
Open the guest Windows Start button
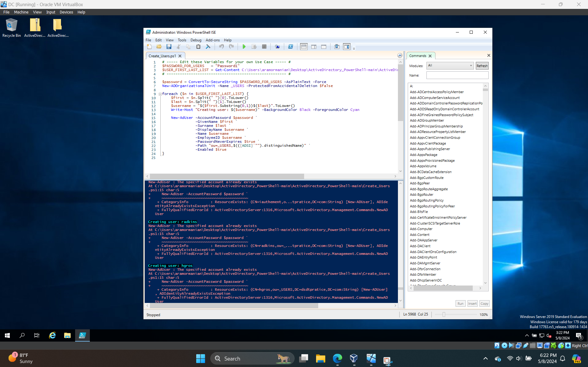(x=7, y=335)
